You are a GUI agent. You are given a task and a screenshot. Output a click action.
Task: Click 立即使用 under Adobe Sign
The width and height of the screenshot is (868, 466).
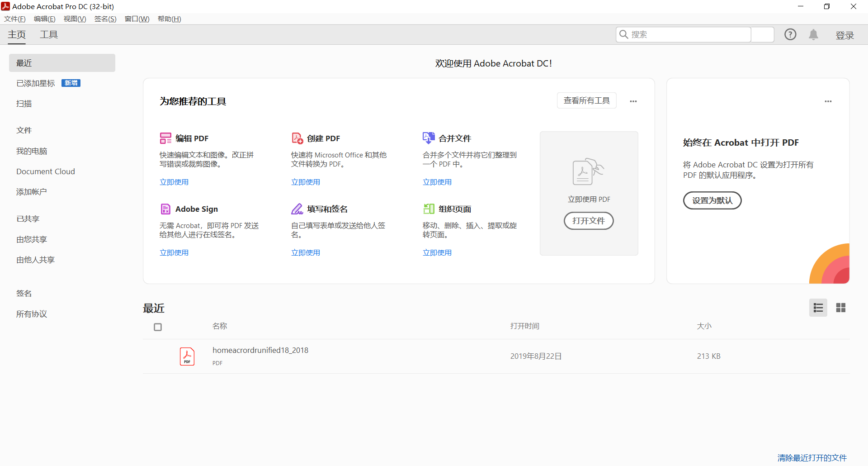[x=174, y=252]
